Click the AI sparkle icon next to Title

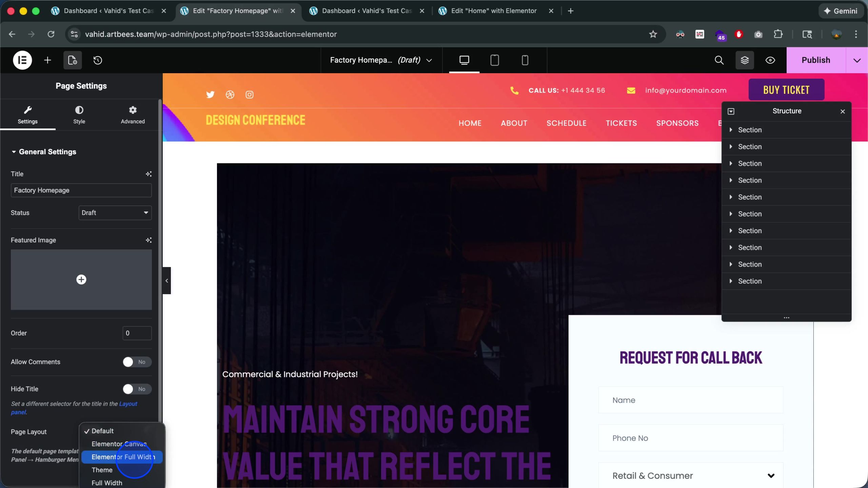point(149,174)
